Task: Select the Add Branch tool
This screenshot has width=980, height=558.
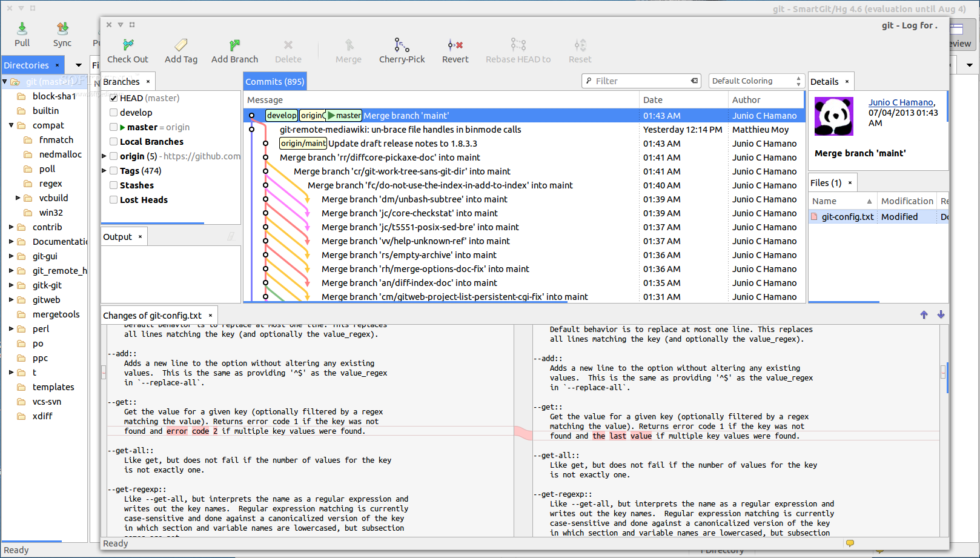Action: click(234, 50)
